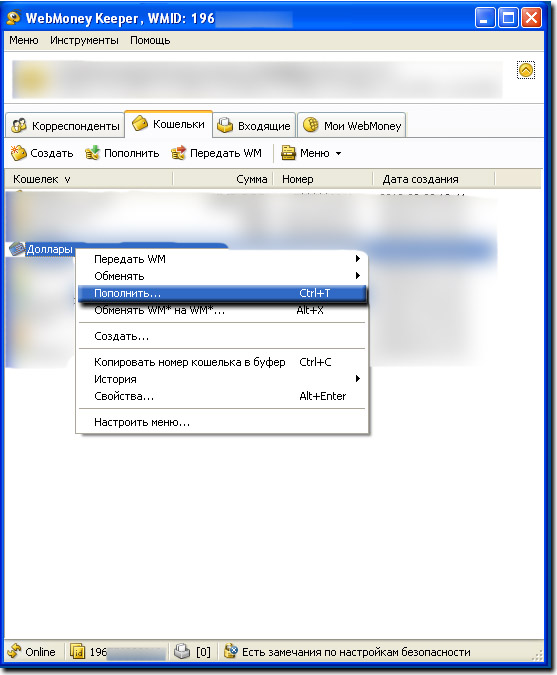Choose Обменять WM* на WM*... entry

pos(222,310)
